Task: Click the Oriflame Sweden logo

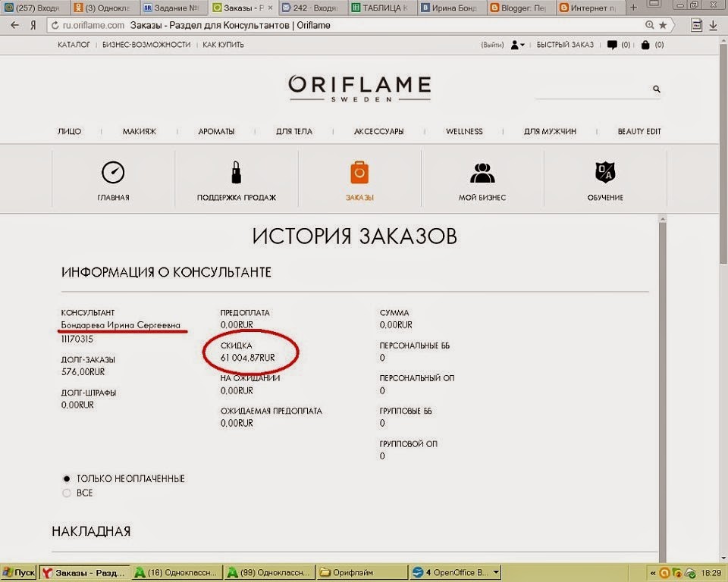Action: click(359, 88)
